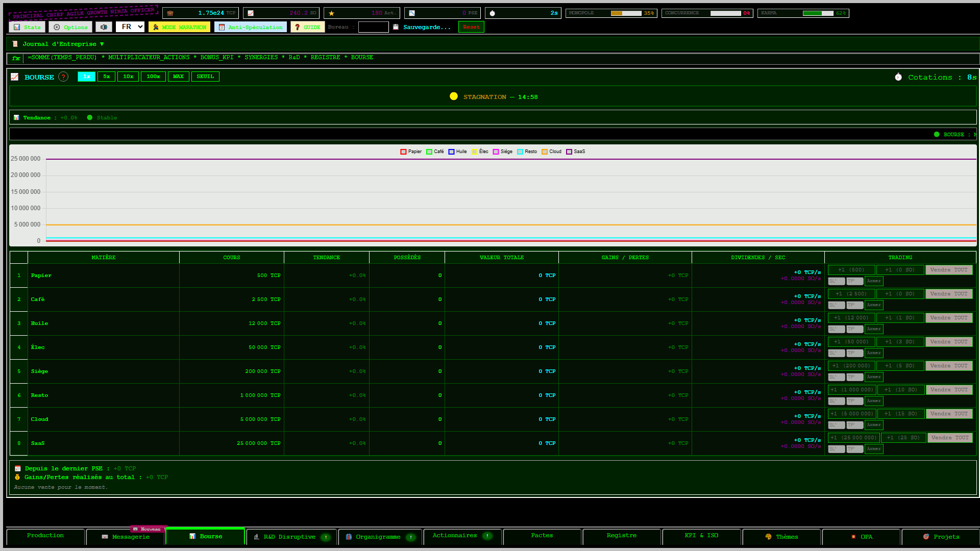Click the Journal d'Entreprise scroll icon

coord(15,44)
